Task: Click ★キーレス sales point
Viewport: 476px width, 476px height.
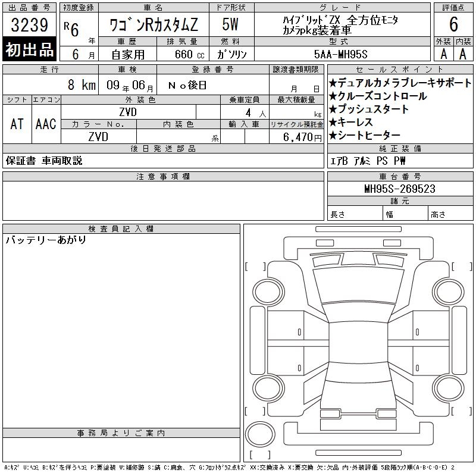Action: point(351,122)
